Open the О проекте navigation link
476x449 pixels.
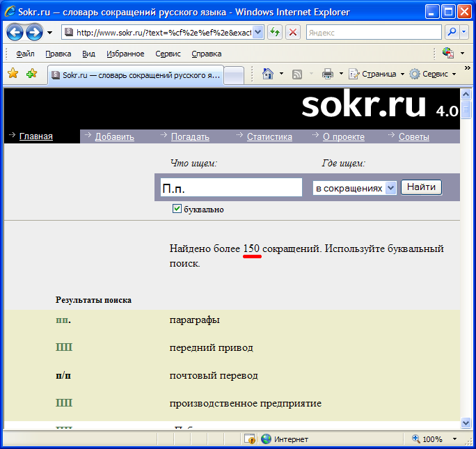click(x=343, y=136)
